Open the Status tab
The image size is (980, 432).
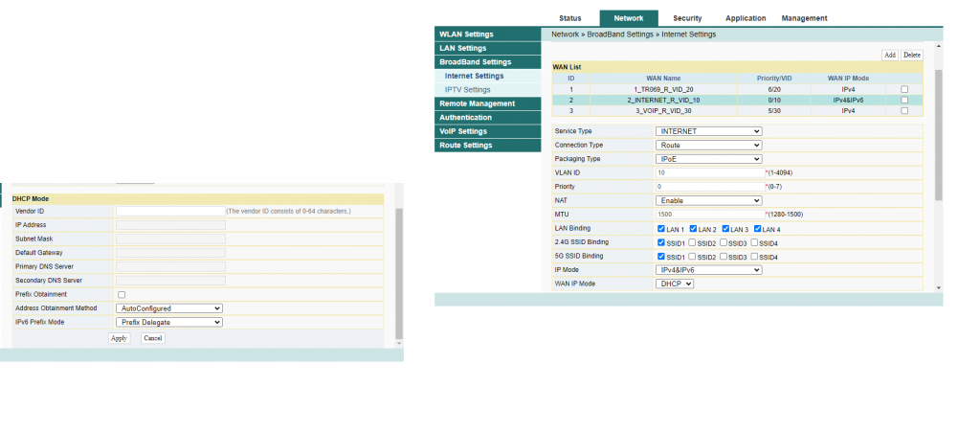(x=569, y=18)
